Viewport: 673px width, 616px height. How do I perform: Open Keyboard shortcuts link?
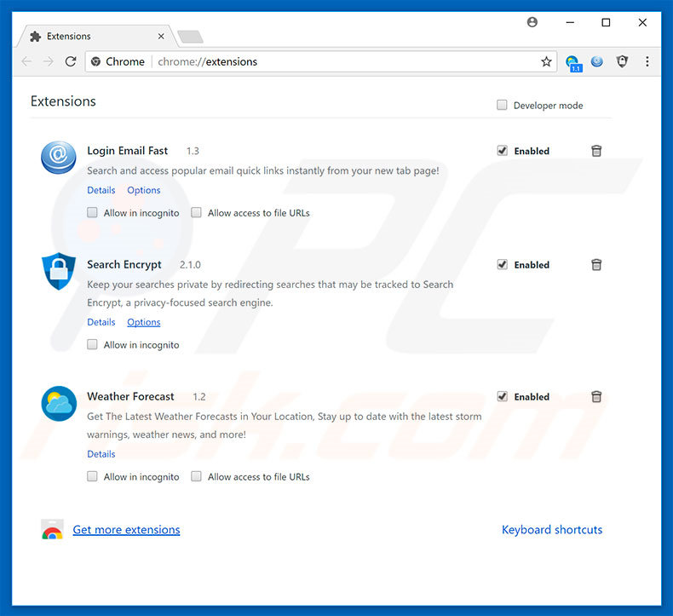click(552, 530)
